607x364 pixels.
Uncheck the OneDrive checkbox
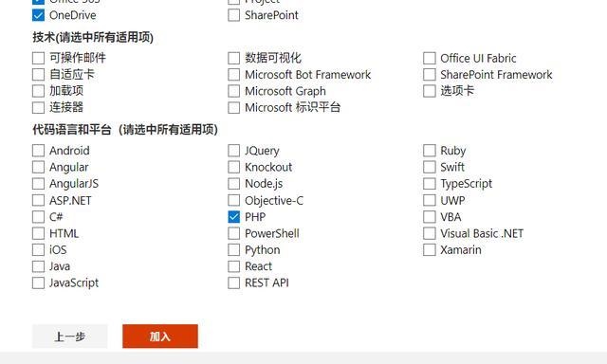tap(38, 15)
